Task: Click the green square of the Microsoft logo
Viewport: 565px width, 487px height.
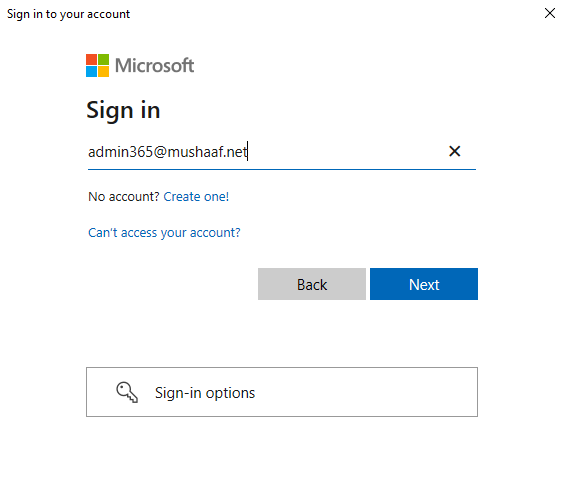Action: coord(103,59)
